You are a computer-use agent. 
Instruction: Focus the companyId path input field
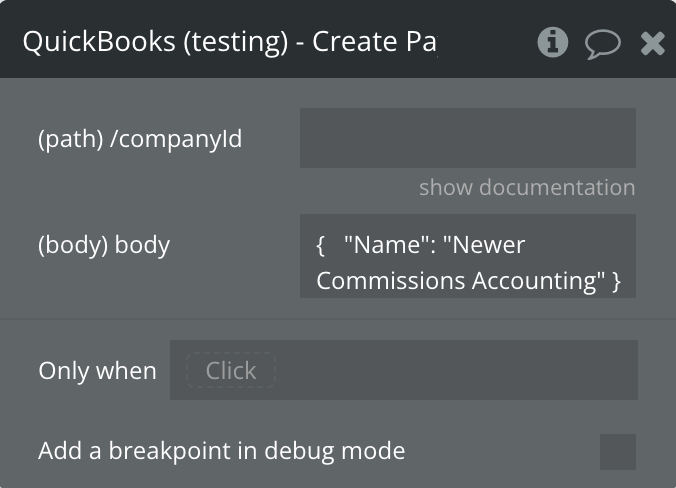coord(467,138)
